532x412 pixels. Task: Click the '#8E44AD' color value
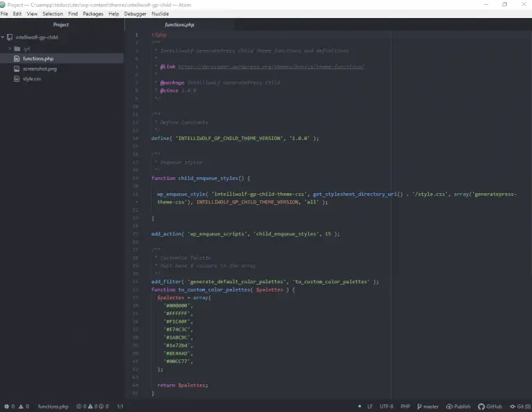177,353
